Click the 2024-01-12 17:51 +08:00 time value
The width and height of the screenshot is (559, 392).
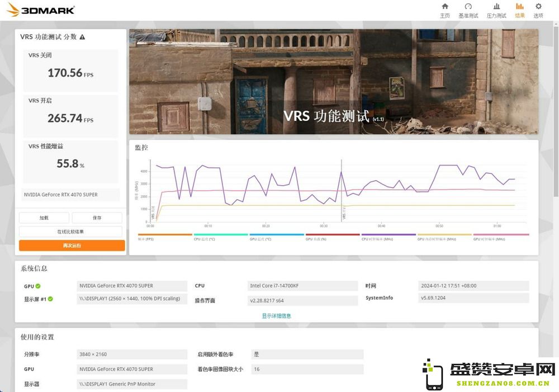473,286
